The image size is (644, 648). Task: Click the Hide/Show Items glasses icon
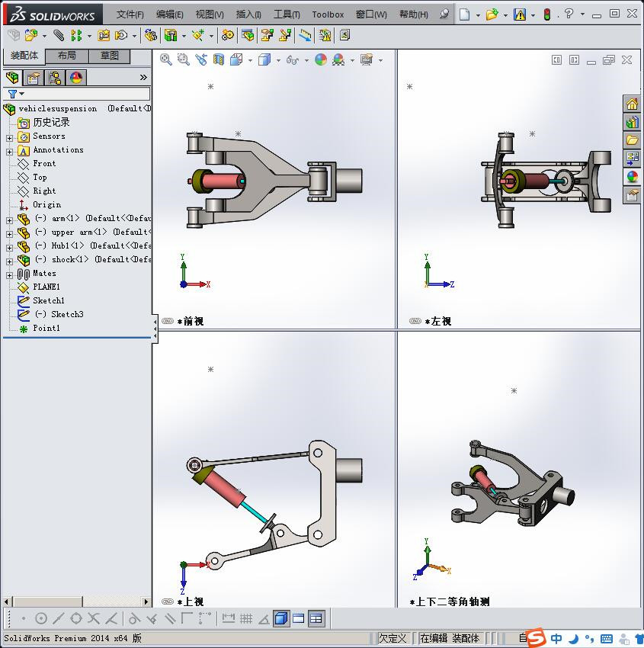click(293, 60)
